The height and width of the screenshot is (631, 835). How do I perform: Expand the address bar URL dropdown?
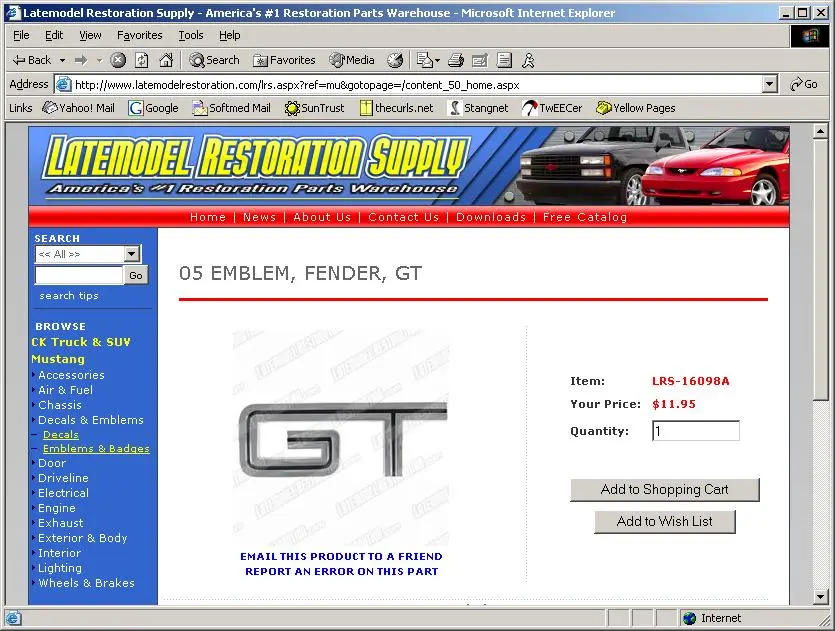click(769, 84)
